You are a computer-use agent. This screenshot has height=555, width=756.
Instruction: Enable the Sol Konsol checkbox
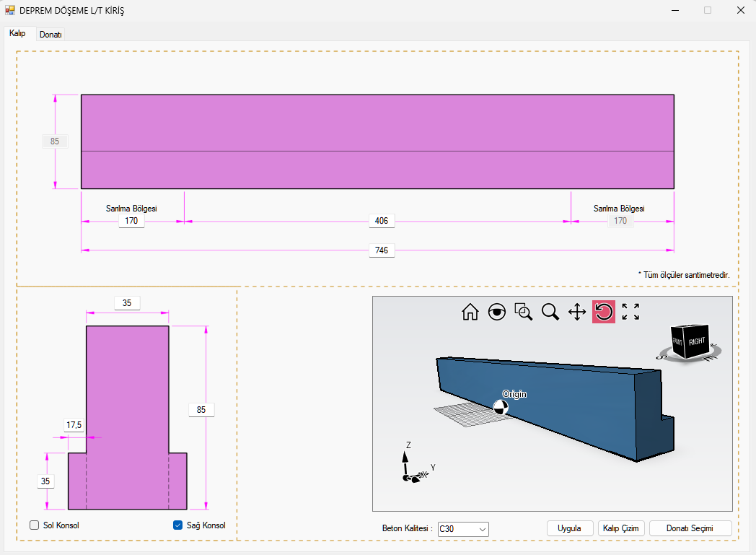[34, 525]
